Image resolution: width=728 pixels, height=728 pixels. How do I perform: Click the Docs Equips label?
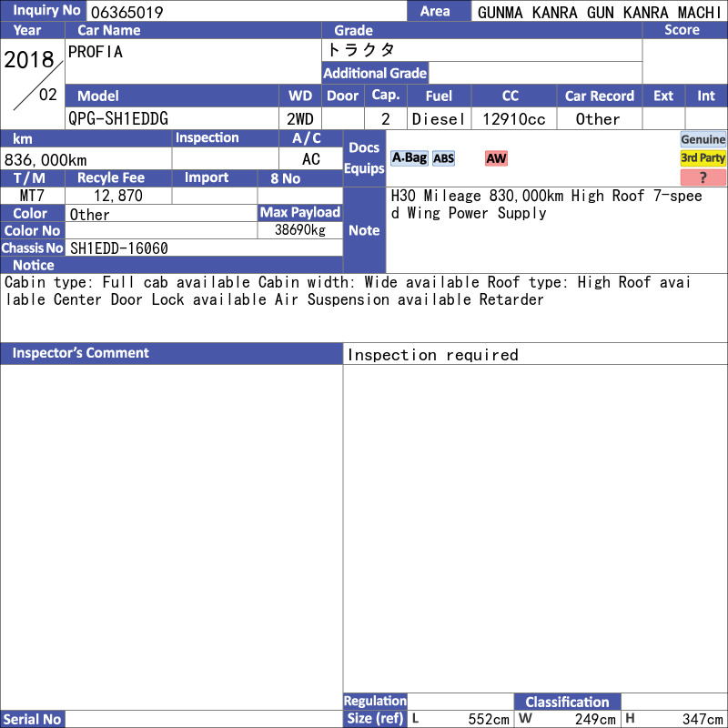(364, 157)
